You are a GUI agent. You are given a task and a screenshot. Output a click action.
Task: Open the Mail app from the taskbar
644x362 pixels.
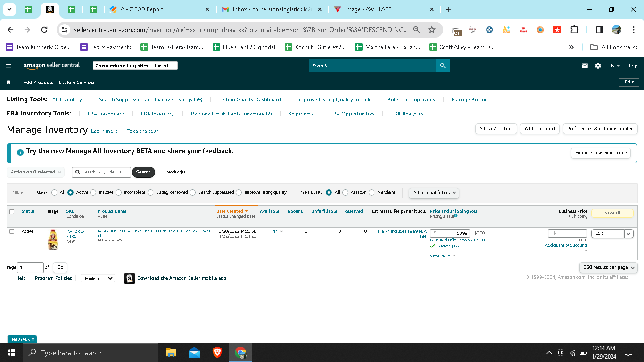(x=194, y=353)
